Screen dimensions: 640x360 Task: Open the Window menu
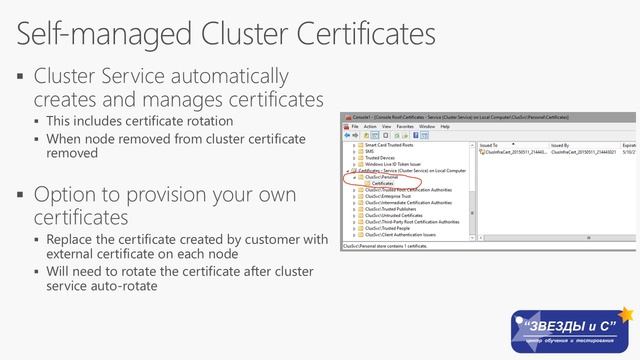pyautogui.click(x=427, y=127)
